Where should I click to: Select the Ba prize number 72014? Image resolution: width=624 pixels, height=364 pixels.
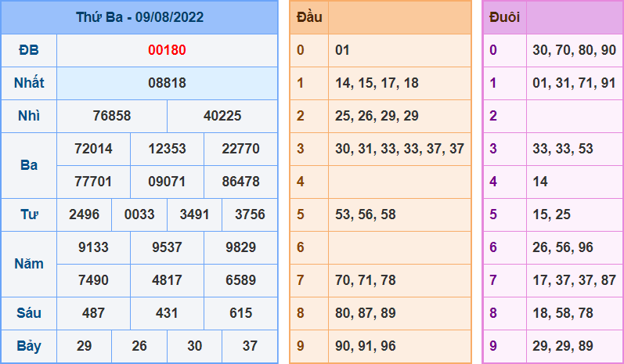pyautogui.click(x=93, y=149)
